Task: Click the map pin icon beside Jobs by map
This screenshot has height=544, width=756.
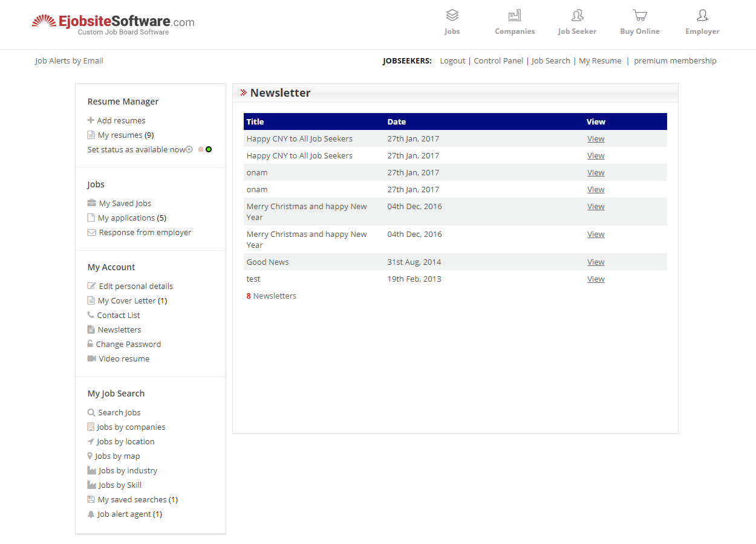Action: [90, 456]
